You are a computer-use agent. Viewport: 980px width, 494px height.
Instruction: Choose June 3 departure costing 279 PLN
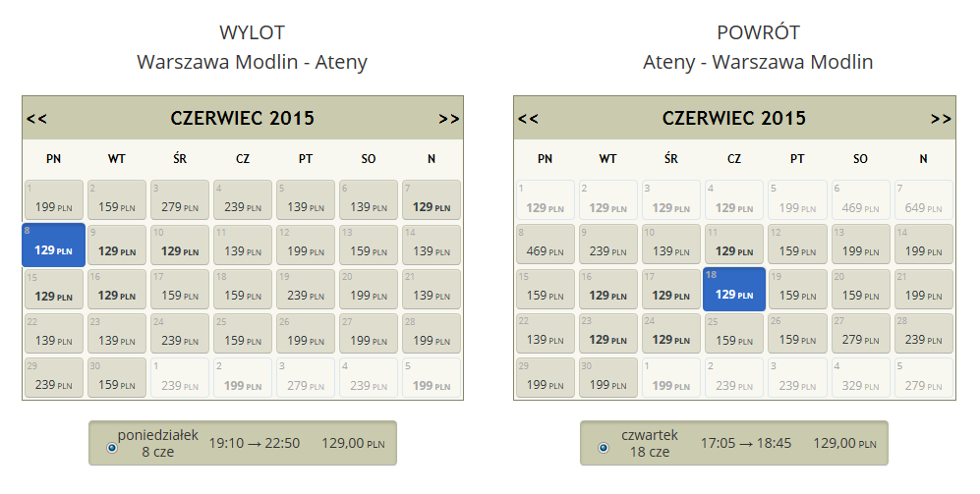(180, 199)
